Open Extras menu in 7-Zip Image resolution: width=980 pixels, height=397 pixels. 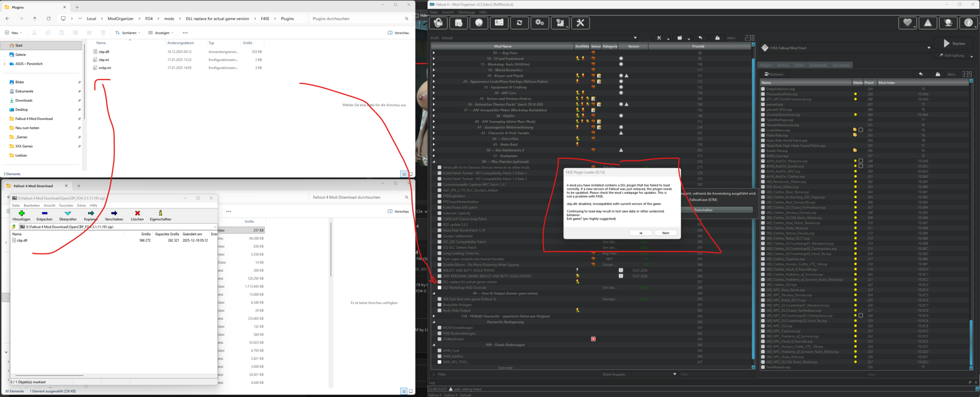[82, 205]
